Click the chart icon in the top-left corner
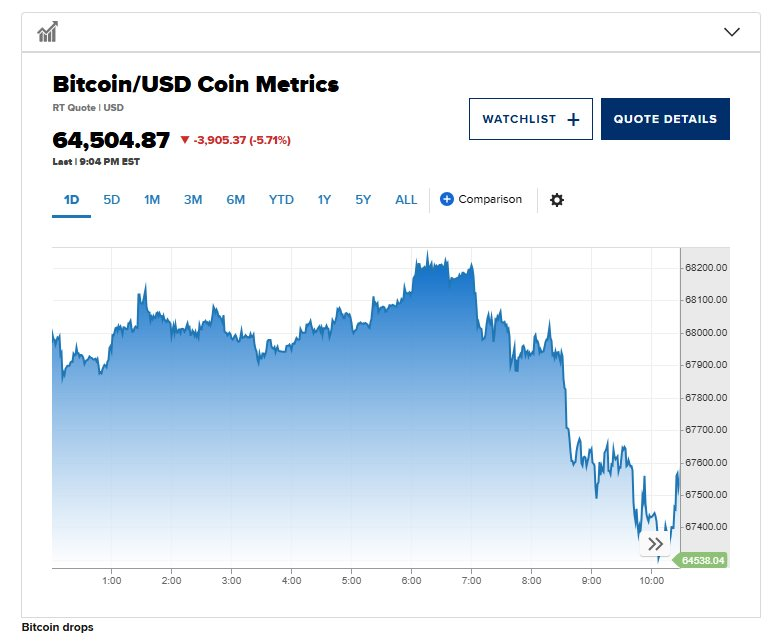The width and height of the screenshot is (780, 643). pos(47,32)
